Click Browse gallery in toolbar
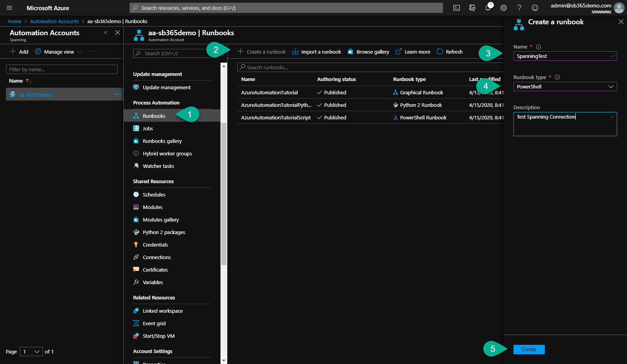This screenshot has width=627, height=364. pos(368,52)
